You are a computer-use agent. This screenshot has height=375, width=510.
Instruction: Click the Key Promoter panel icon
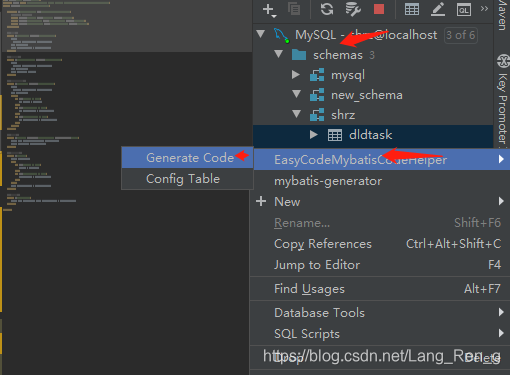tap(503, 61)
